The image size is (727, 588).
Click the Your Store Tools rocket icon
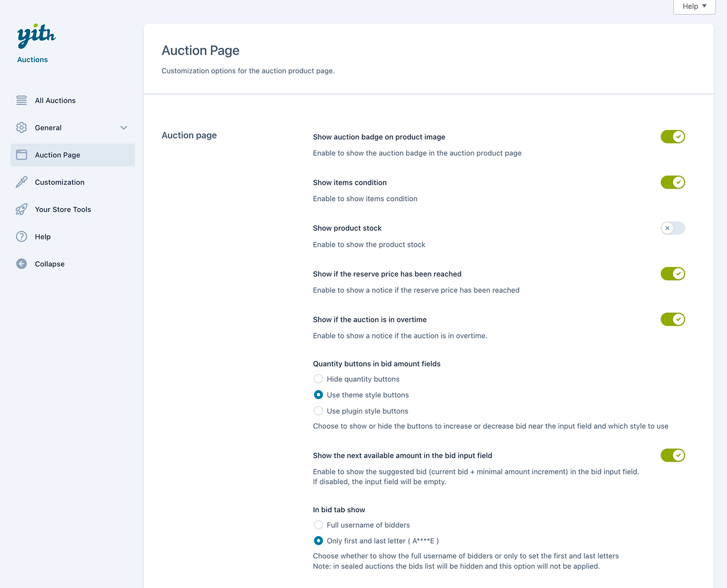point(21,209)
